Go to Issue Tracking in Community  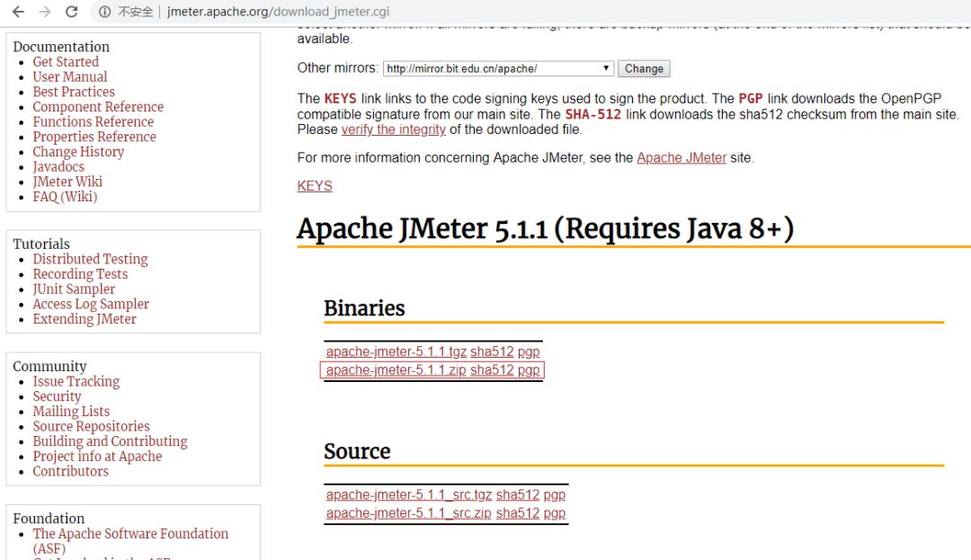pos(76,381)
